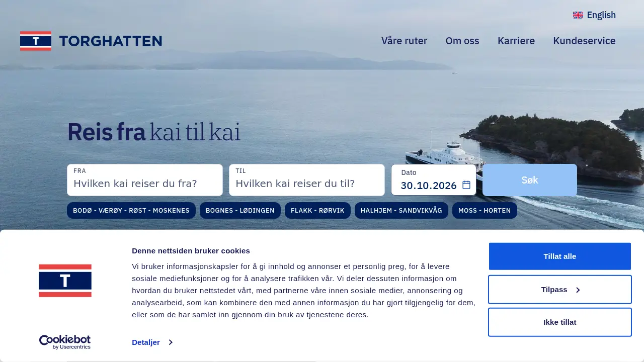Click heading 'Denne nettsiden bruker cookies'
This screenshot has height=362, width=644.
coord(191,251)
